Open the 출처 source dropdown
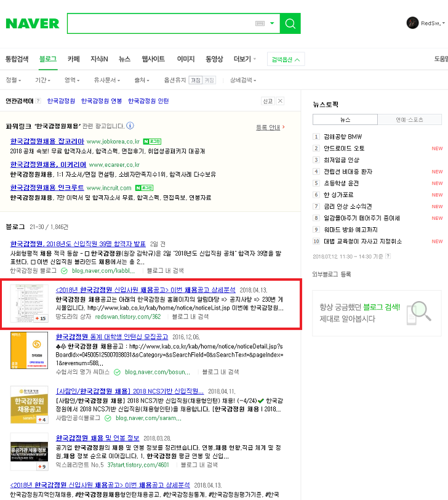448x500 pixels. [x=142, y=80]
